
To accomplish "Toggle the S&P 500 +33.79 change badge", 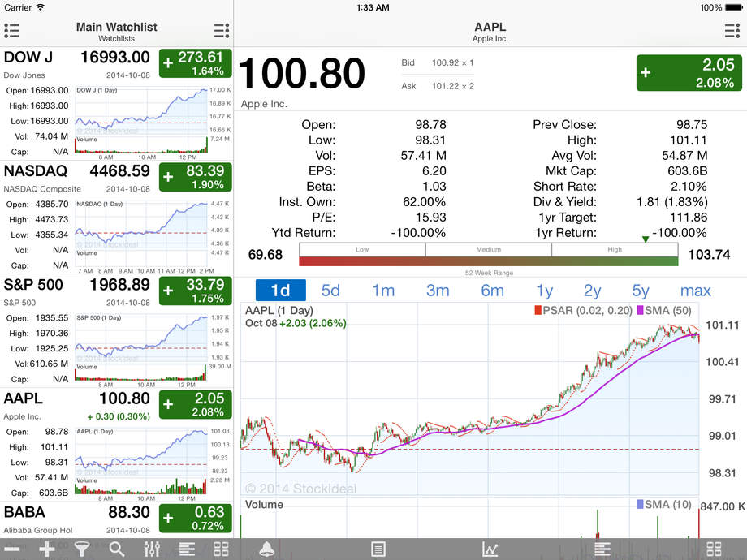I will click(196, 291).
